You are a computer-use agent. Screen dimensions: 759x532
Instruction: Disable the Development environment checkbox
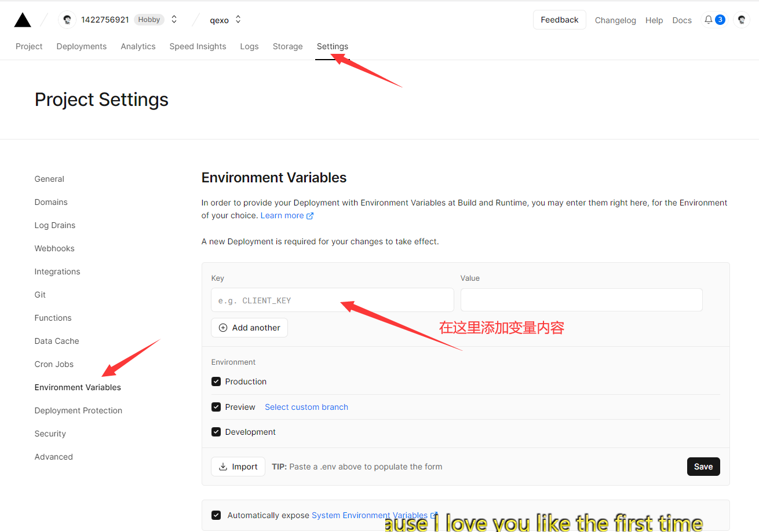point(216,432)
